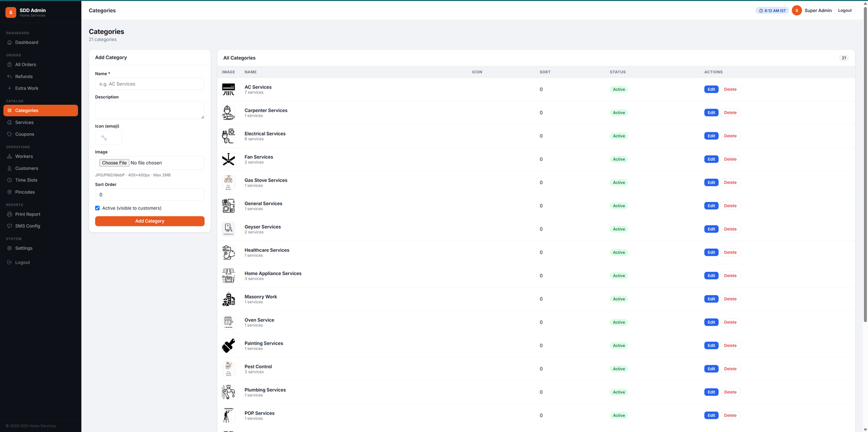The image size is (868, 432).
Task: Click the Plumbing Services category image
Action: [x=228, y=392]
